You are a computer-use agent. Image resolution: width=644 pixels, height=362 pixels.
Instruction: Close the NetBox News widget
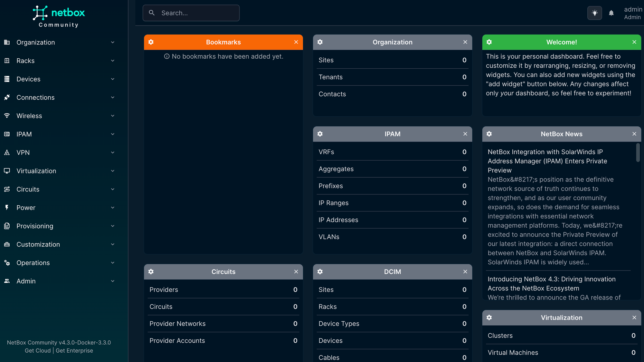tap(634, 134)
